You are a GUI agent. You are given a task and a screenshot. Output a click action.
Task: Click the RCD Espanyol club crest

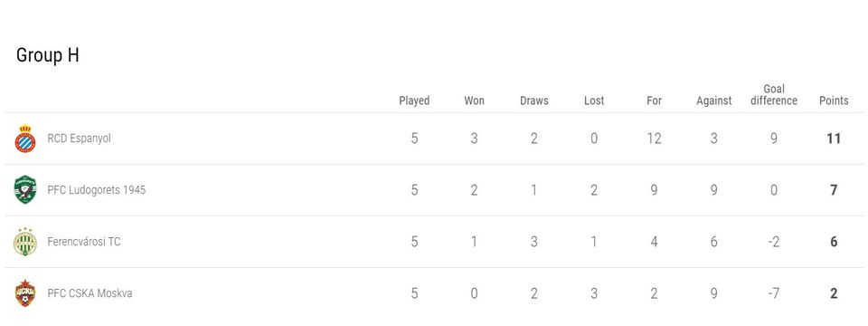(25, 139)
